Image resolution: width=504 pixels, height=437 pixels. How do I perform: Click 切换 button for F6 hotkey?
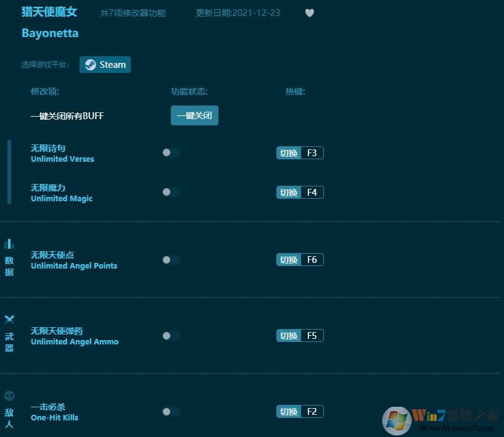click(x=289, y=259)
